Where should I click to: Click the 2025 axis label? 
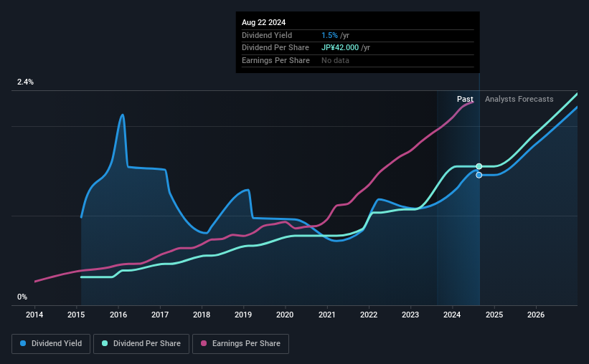click(494, 315)
